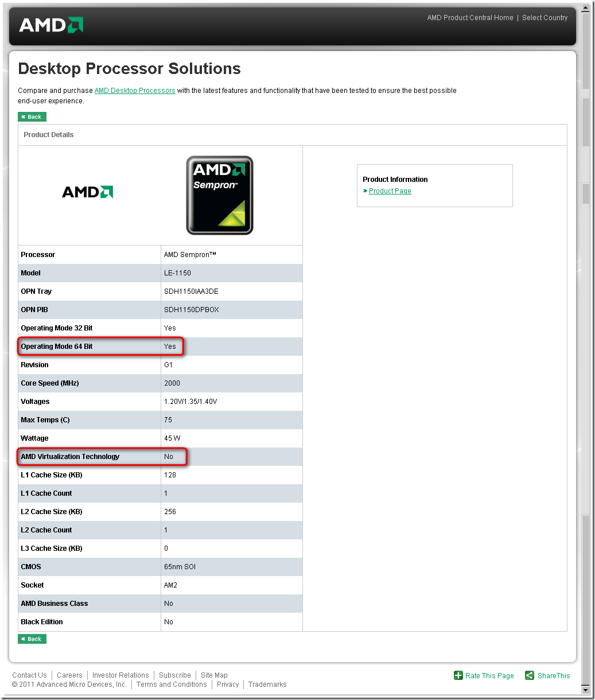Click the Operating Mode 64 Bit label
The height and width of the screenshot is (700, 595).
[57, 347]
